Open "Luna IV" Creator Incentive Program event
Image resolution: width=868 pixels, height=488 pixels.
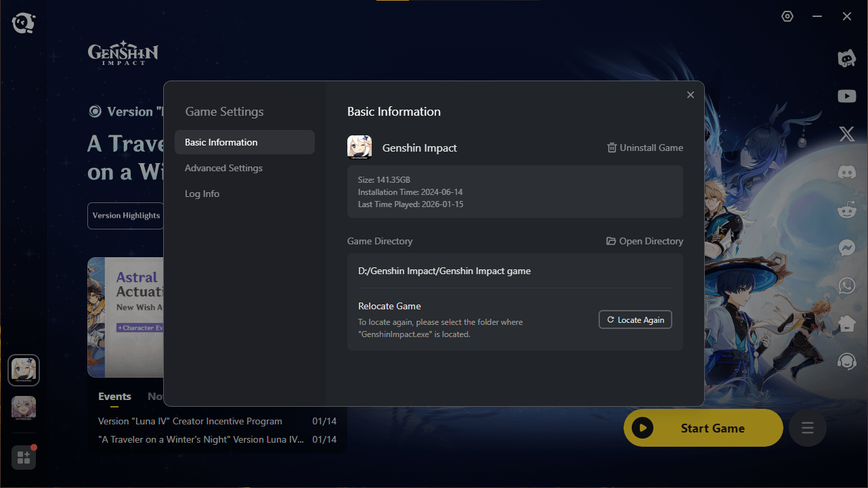pos(217,421)
